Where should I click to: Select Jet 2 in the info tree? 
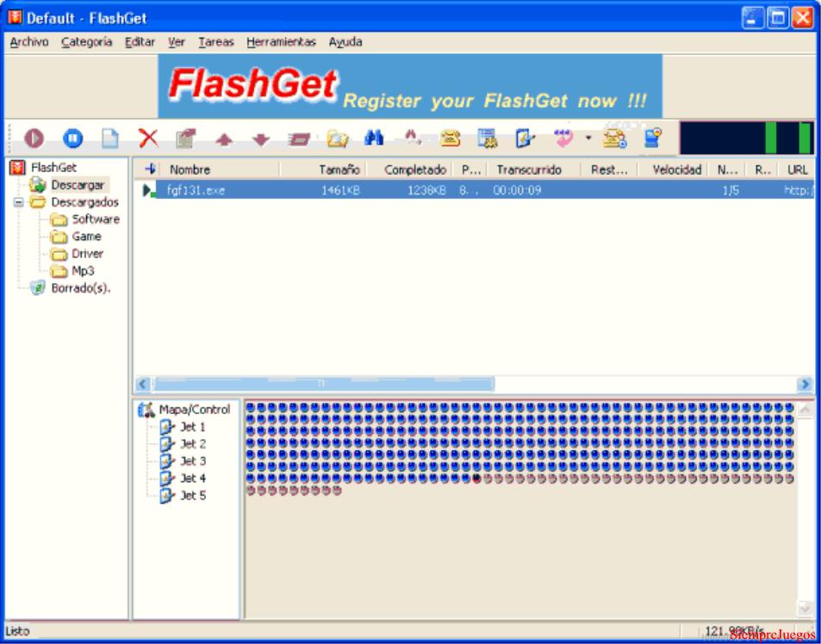pyautogui.click(x=193, y=444)
